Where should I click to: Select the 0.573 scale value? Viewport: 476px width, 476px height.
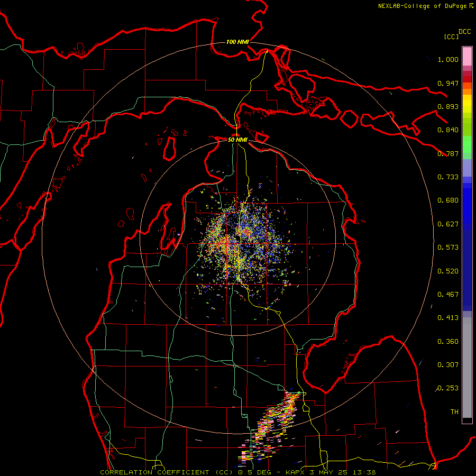point(448,248)
